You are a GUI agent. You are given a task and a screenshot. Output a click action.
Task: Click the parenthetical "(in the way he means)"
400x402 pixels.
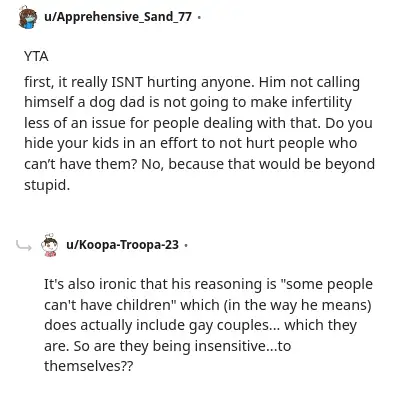(297, 305)
